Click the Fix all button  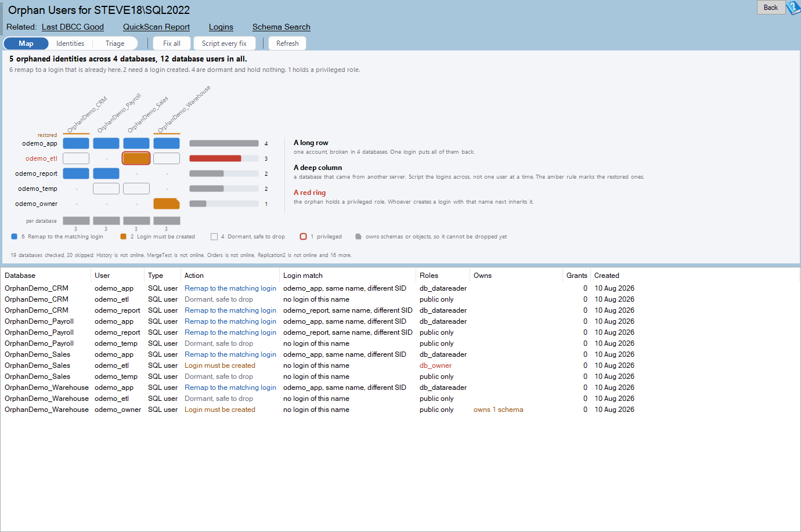click(x=172, y=44)
